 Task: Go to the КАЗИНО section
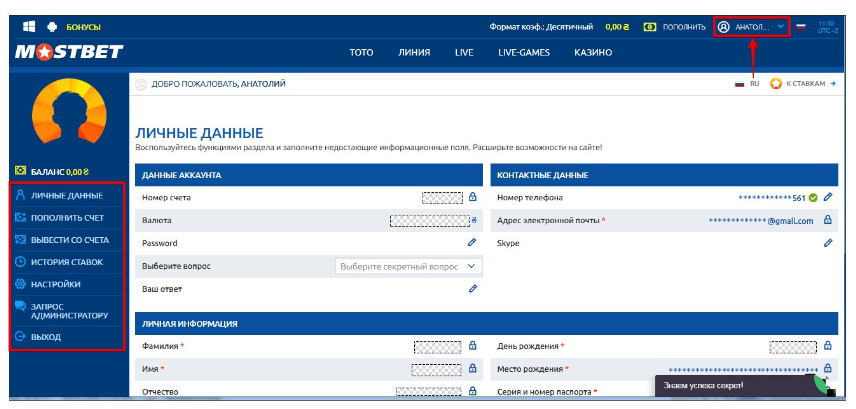[x=593, y=53]
